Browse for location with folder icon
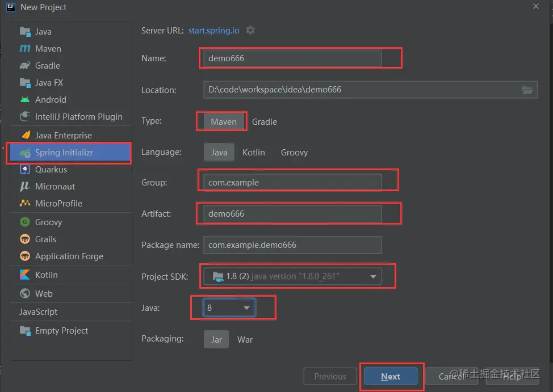Image resolution: width=553 pixels, height=392 pixels. (x=527, y=90)
